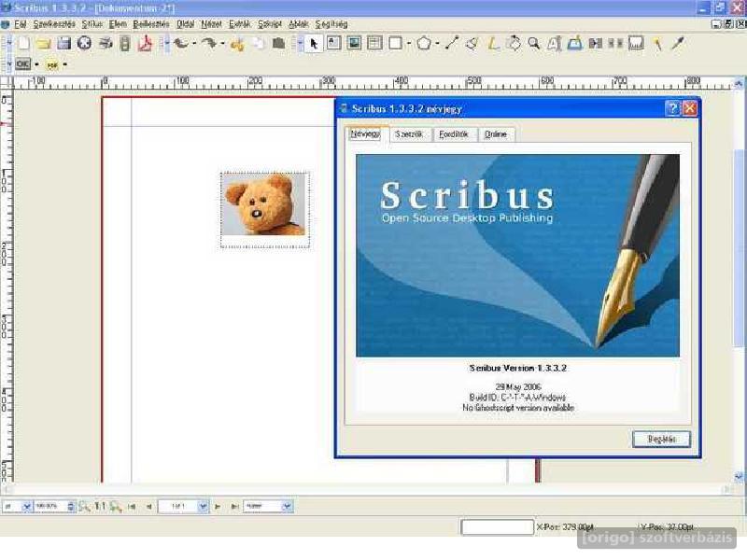
Task: Open the Preflight Verifier traffic-light icon
Action: coord(125,44)
